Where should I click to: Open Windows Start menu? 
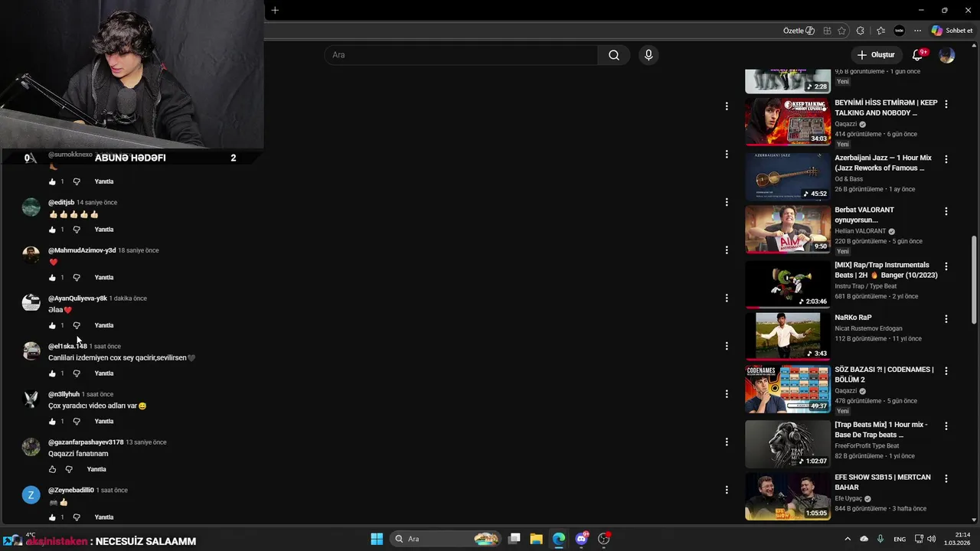tap(377, 539)
